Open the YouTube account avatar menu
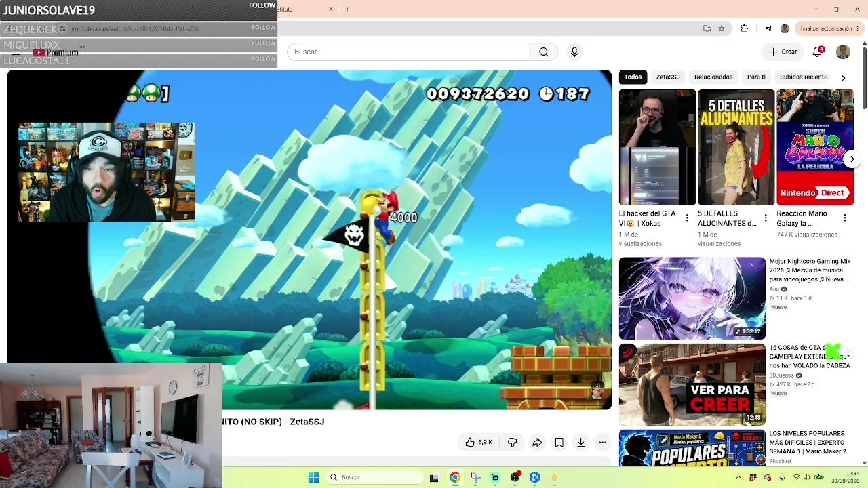This screenshot has height=488, width=868. pos(843,52)
